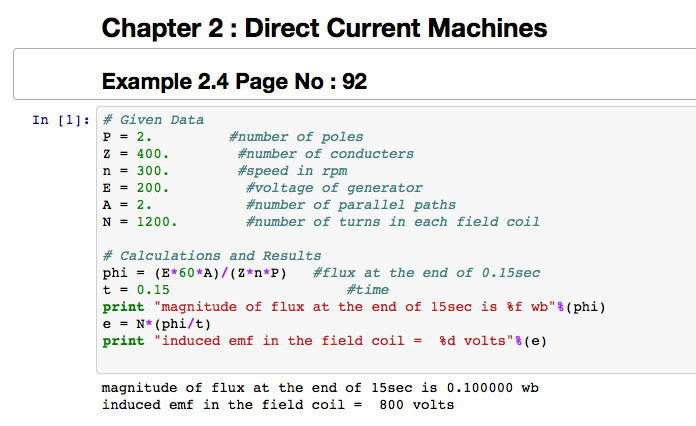
Task: Place cursor on the Given Data comment
Action: [x=153, y=120]
